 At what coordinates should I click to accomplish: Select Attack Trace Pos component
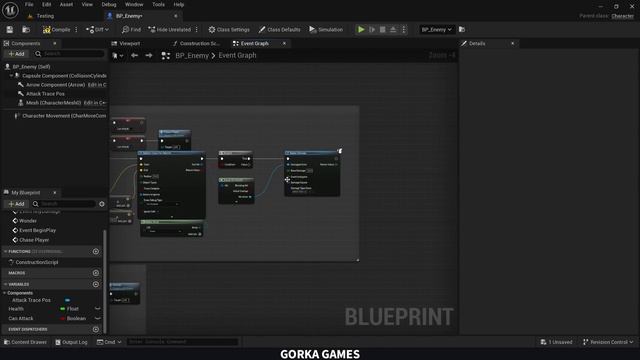45,94
